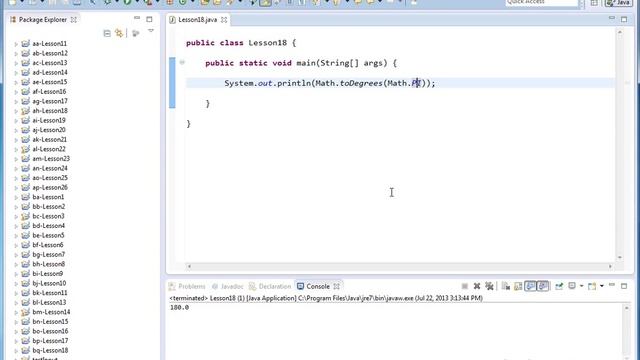Click the bi-Lesson9 project folder icon
The image size is (640, 360).
(x=25, y=273)
